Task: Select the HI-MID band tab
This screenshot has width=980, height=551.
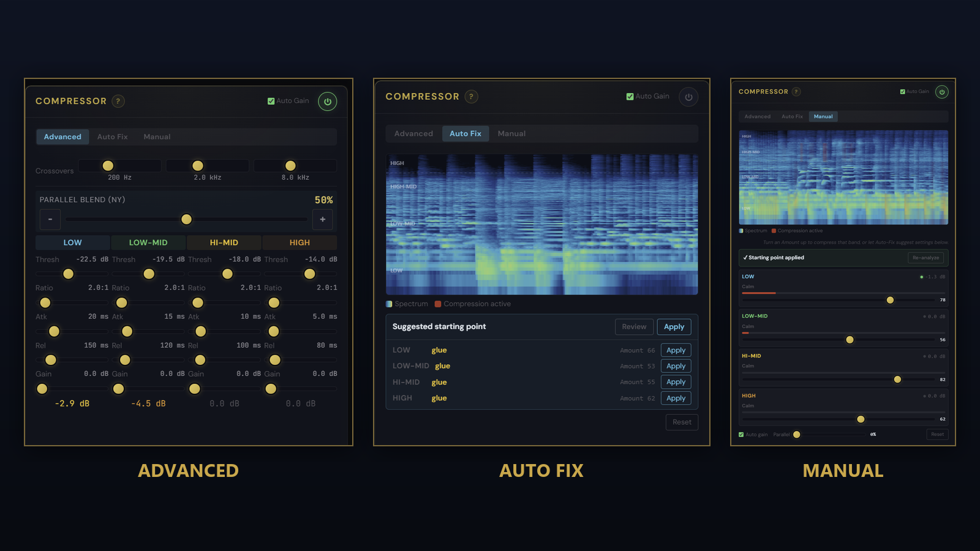Action: 224,242
